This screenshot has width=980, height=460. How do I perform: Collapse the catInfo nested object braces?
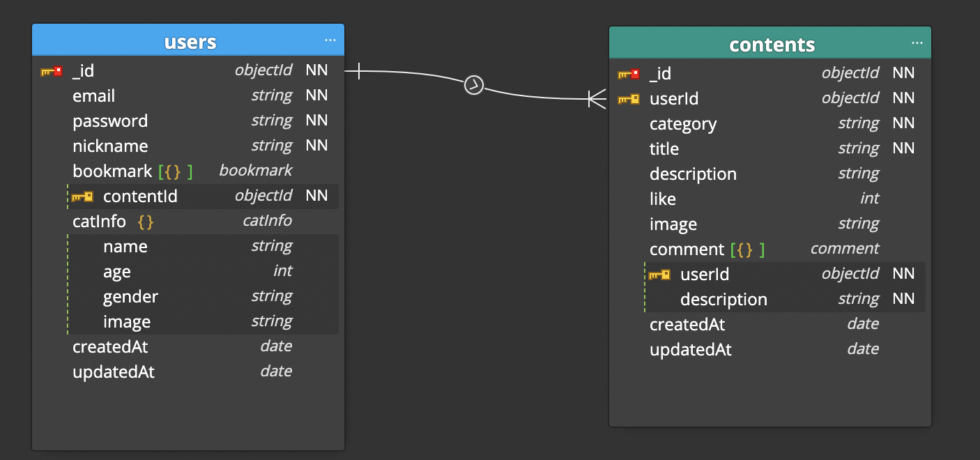[x=146, y=220]
